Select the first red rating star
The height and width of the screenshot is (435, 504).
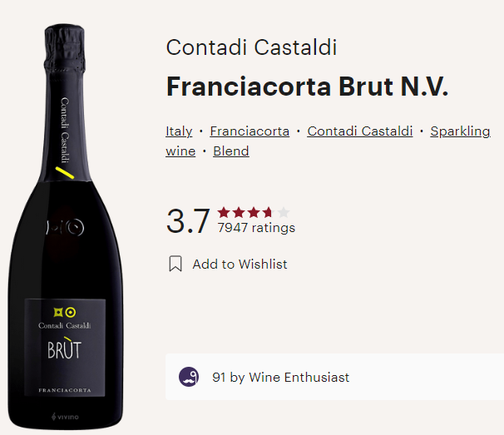(x=224, y=213)
